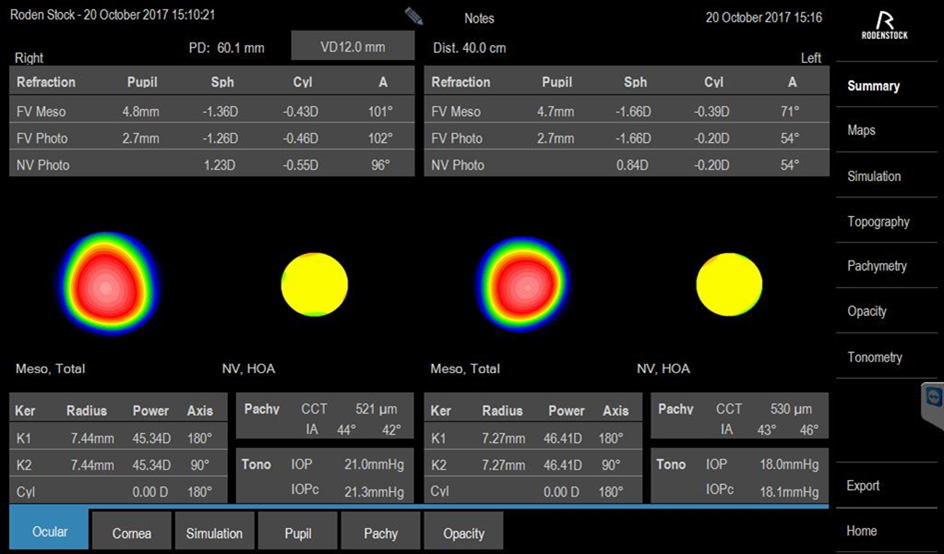This screenshot has width=944, height=554.
Task: Click the VD12.0 mm button
Action: pos(353,46)
